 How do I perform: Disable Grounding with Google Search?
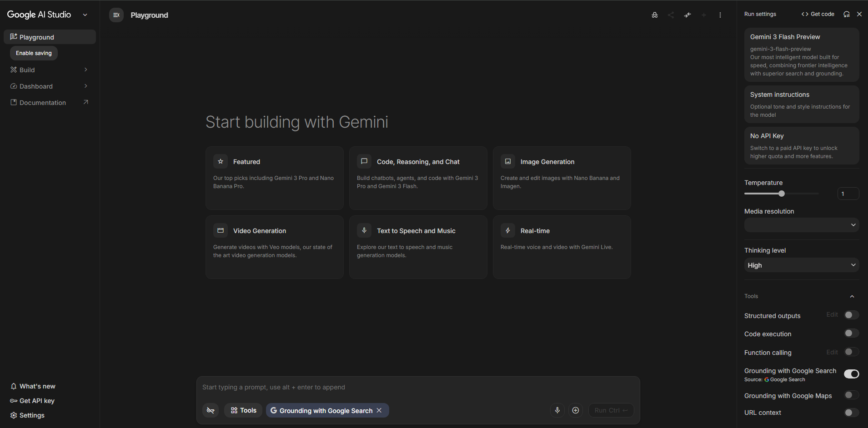click(851, 373)
